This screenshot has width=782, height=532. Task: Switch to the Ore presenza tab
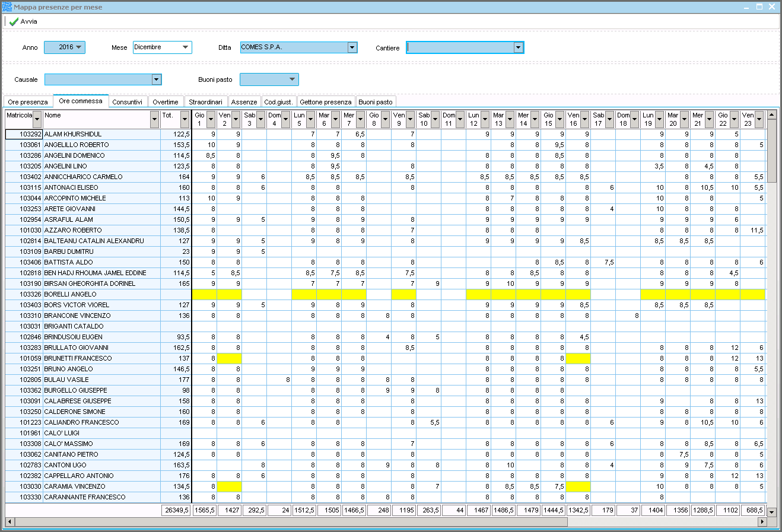(x=28, y=102)
